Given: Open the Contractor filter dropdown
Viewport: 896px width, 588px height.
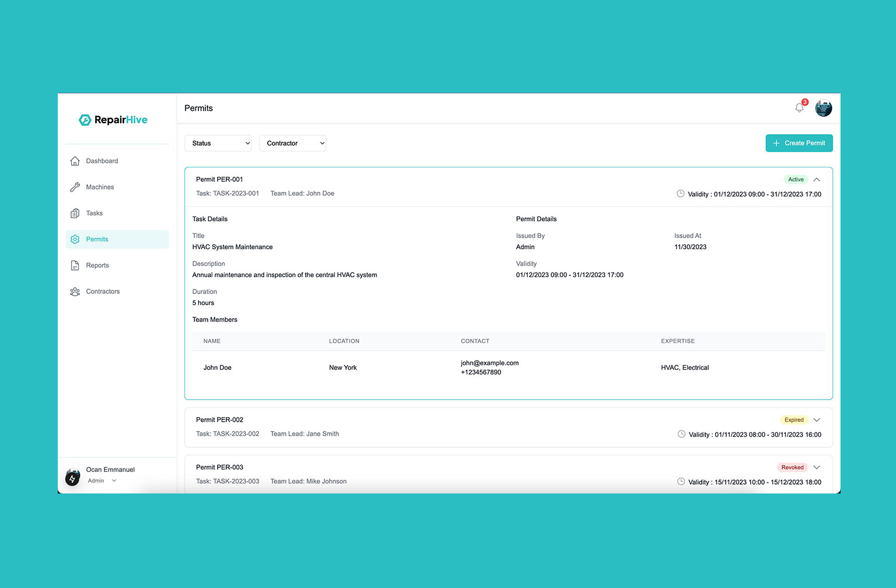Looking at the screenshot, I should point(293,143).
